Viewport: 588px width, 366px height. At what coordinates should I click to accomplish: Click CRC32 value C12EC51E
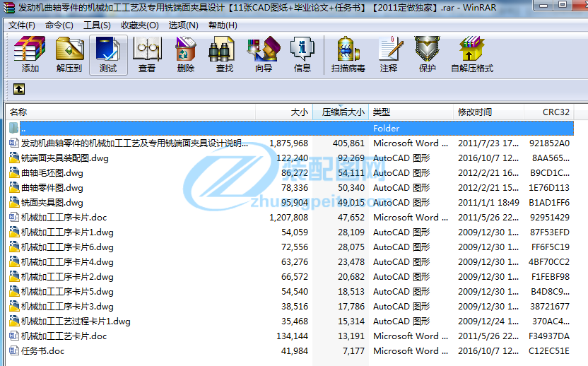click(549, 351)
